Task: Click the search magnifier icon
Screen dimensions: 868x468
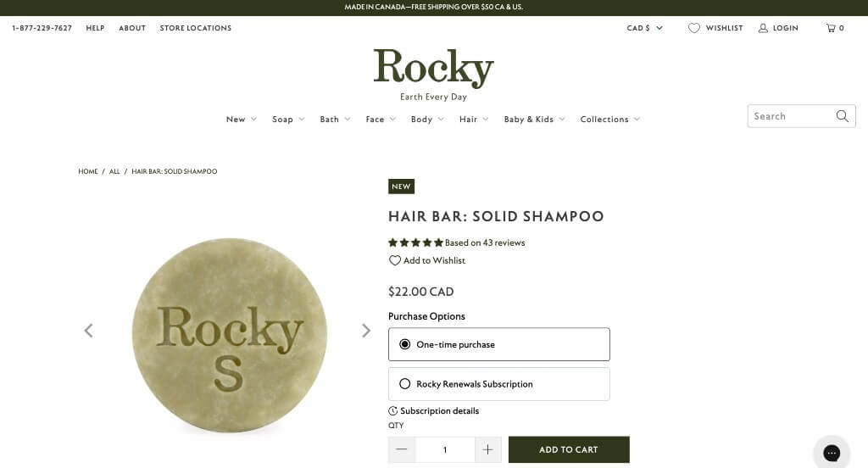Action: pos(842,116)
